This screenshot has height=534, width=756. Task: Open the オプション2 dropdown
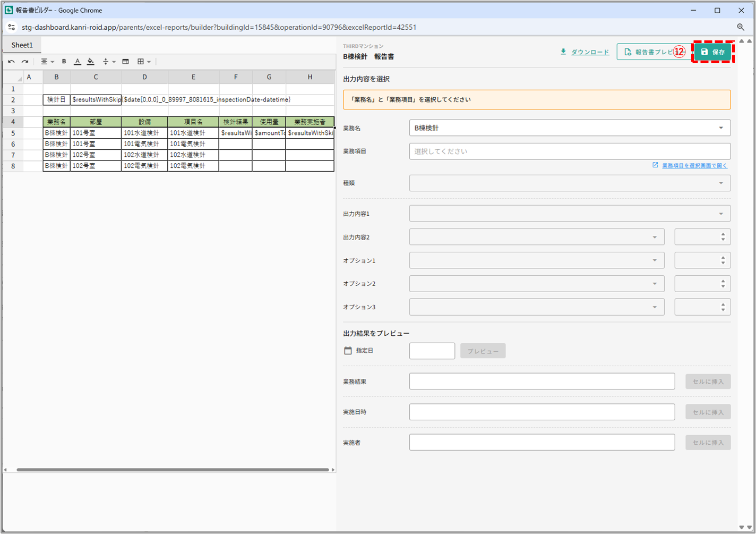point(537,284)
